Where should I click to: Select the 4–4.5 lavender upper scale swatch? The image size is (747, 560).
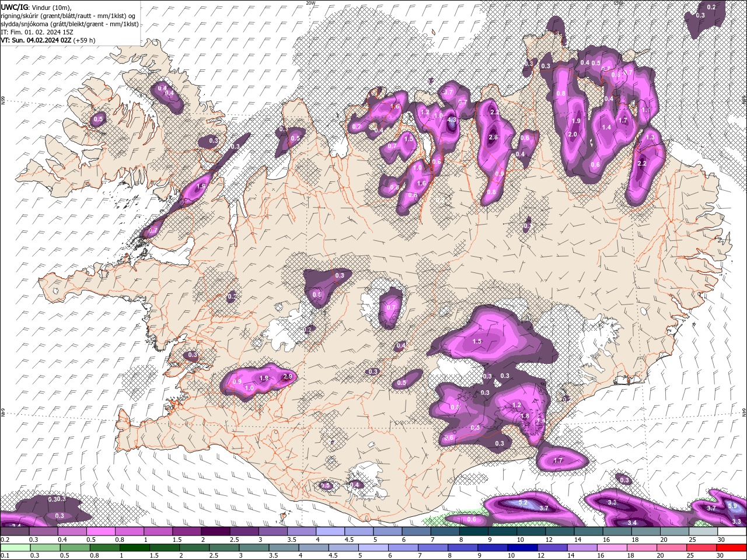click(x=330, y=531)
